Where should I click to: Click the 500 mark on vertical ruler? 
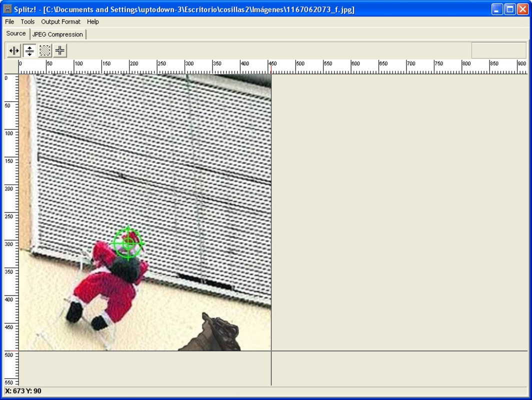point(8,355)
